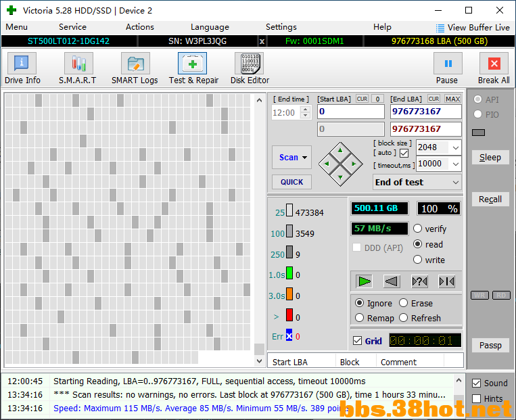This screenshot has height=420, width=516.
Task: Click the Sleep button
Action: 490,158
